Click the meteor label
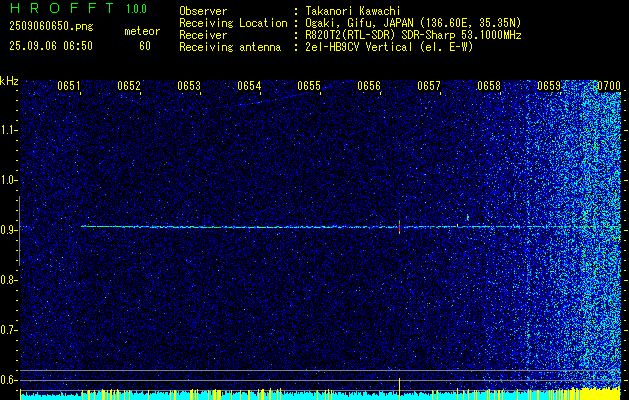The width and height of the screenshot is (629, 400). [x=142, y=31]
